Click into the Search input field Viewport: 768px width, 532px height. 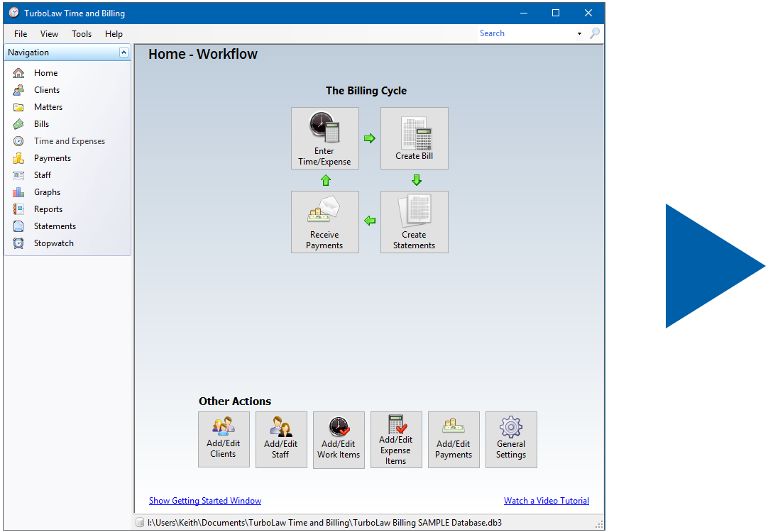526,33
